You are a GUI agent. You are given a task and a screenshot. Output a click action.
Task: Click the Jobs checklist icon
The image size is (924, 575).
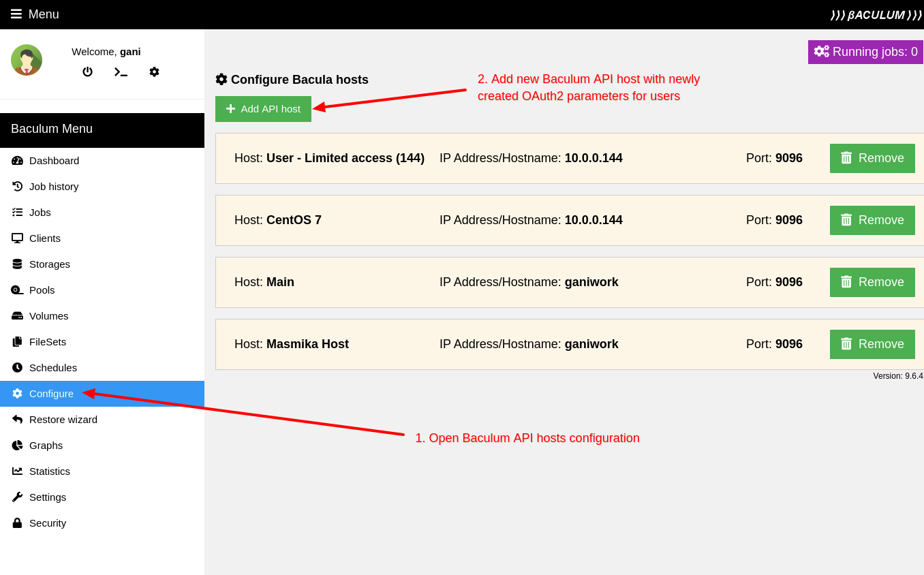point(17,213)
